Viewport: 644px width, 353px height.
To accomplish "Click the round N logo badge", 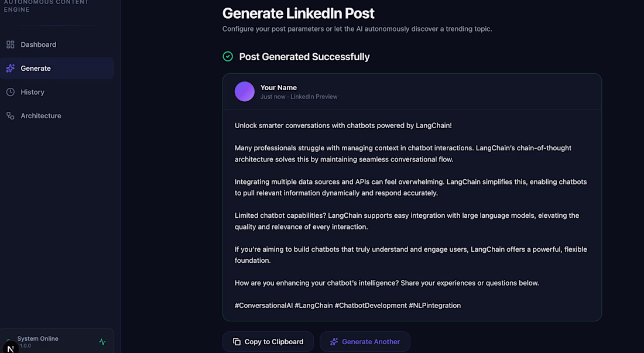I will pos(11,348).
